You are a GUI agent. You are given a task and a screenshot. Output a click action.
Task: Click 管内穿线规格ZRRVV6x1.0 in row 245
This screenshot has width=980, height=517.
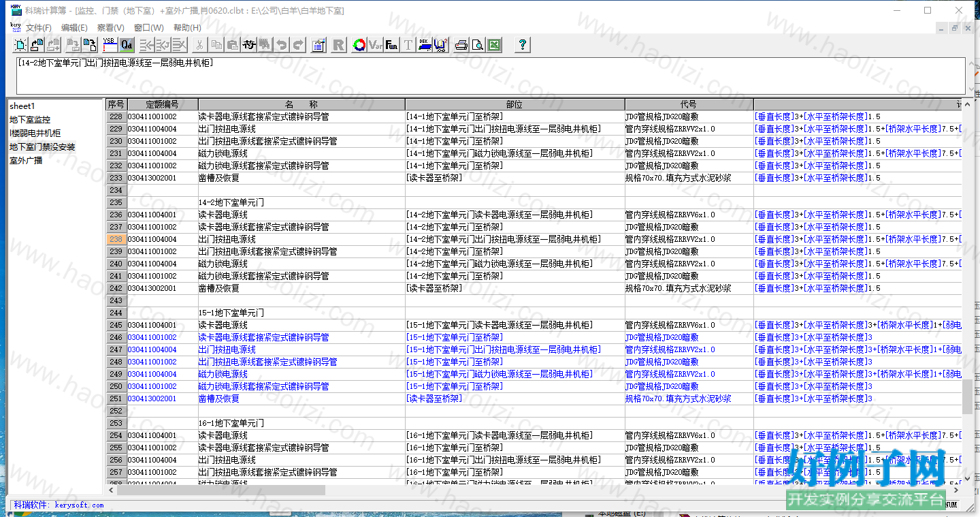tap(670, 325)
